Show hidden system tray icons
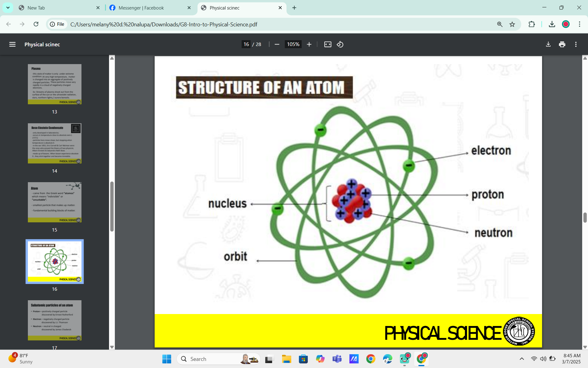588x368 pixels. (x=522, y=359)
